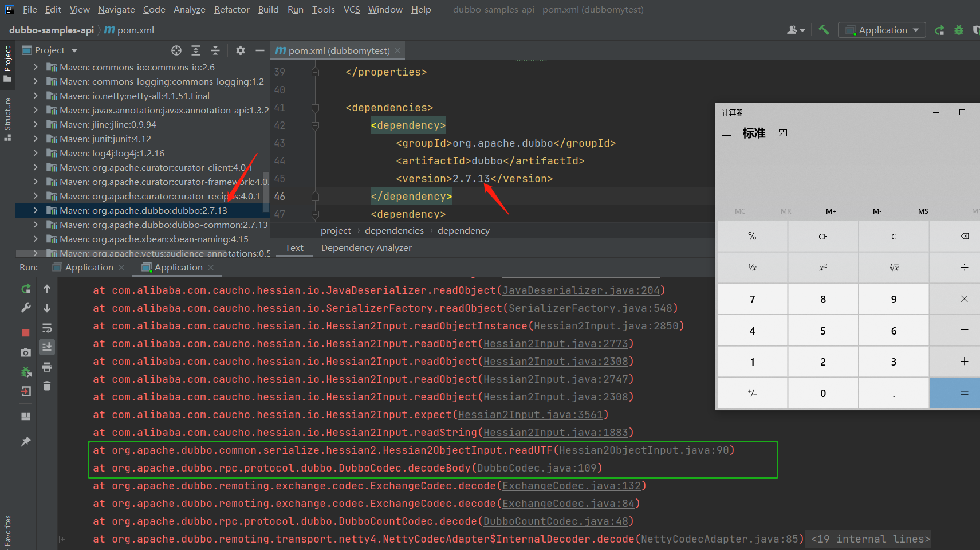Image resolution: width=980 pixels, height=550 pixels.
Task: Debug Application using top bug icon
Action: click(x=959, y=30)
